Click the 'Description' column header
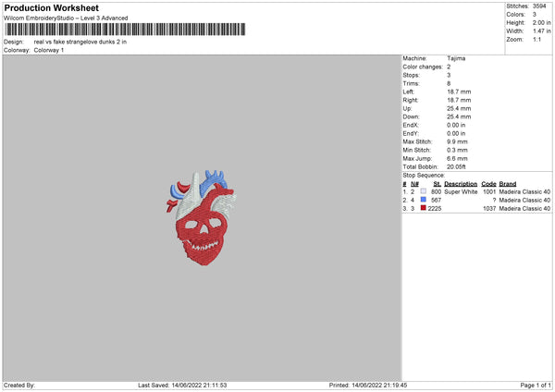This screenshot has width=555, height=392. tap(461, 184)
